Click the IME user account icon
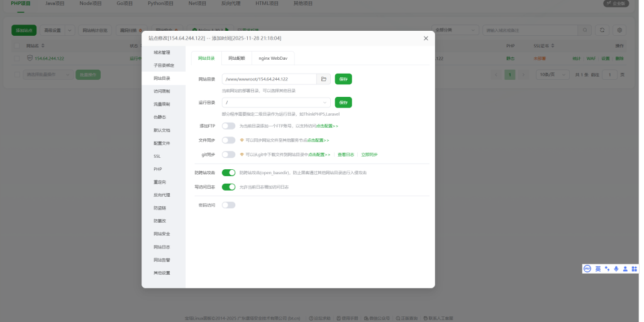The height and width of the screenshot is (322, 644). tap(625, 269)
